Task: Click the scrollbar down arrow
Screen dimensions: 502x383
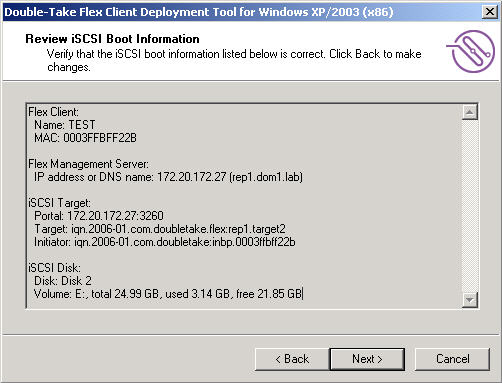Action: 470,300
